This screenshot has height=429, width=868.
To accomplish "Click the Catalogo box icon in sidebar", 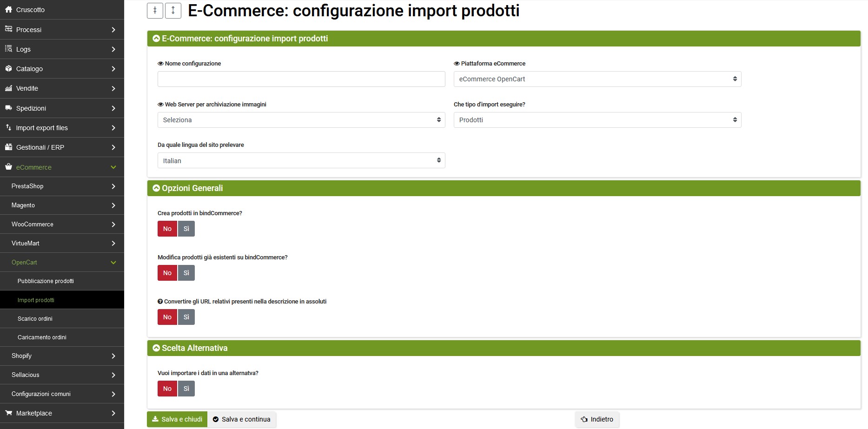I will [8, 68].
